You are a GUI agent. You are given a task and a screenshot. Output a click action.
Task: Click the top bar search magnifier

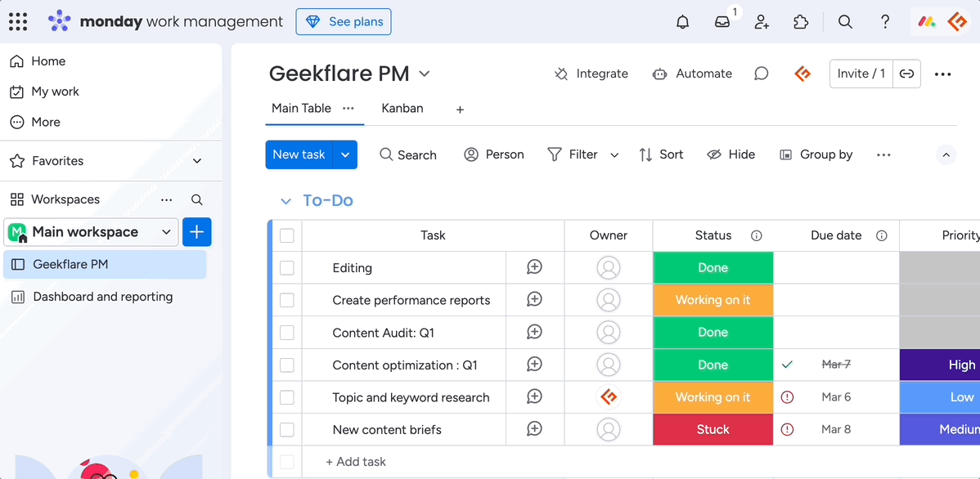coord(845,22)
